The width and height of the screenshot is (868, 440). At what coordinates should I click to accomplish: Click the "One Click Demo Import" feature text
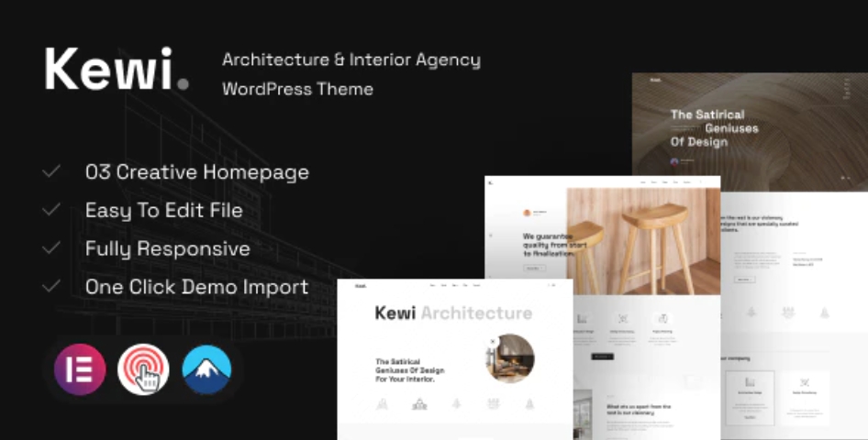click(196, 286)
